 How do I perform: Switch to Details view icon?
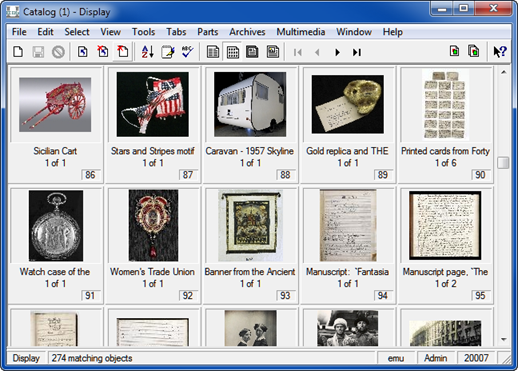point(252,52)
